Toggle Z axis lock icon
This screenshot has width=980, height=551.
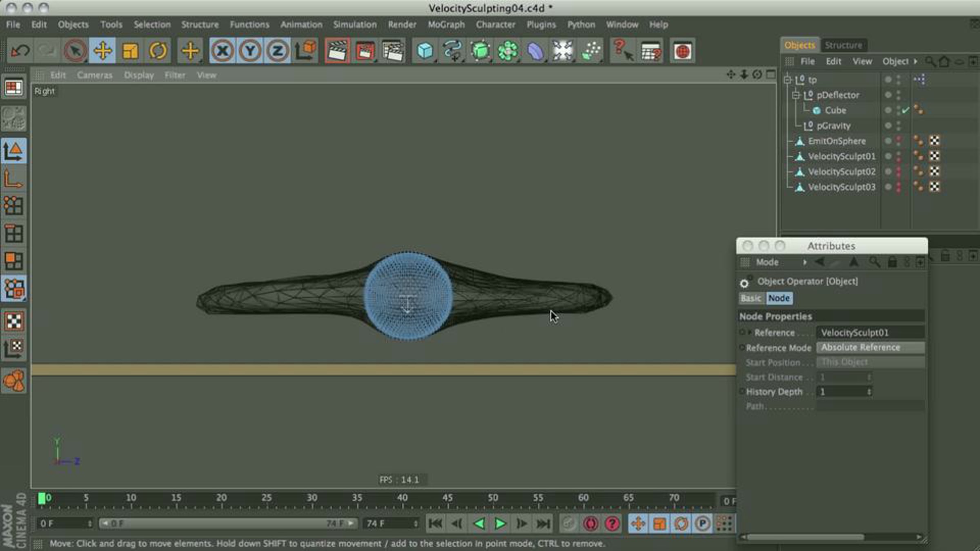[x=278, y=51]
